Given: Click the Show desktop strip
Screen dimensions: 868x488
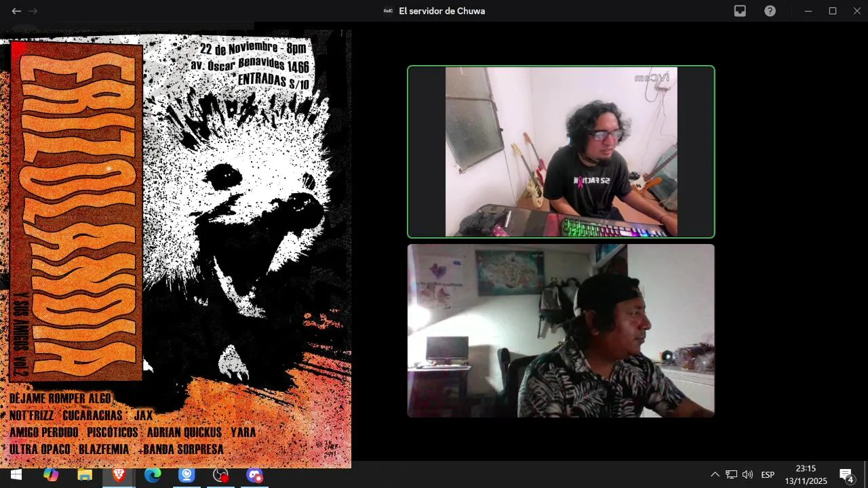Looking at the screenshot, I should click(866, 475).
